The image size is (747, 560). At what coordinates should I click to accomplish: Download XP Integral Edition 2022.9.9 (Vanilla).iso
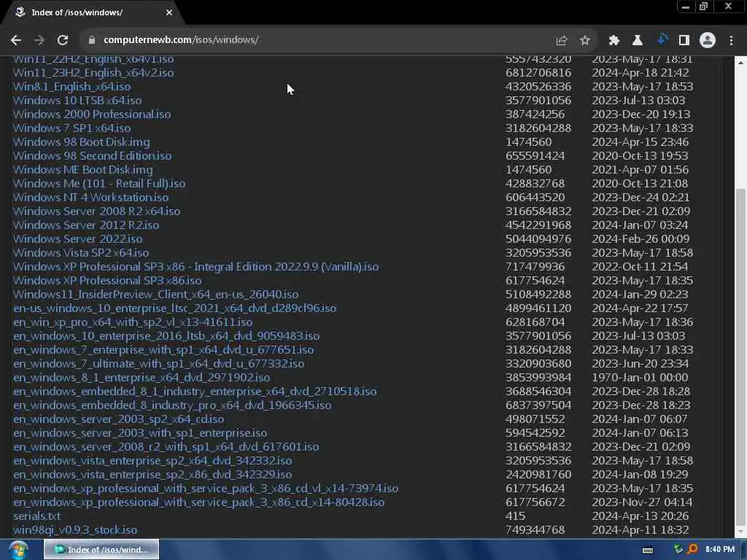point(196,267)
